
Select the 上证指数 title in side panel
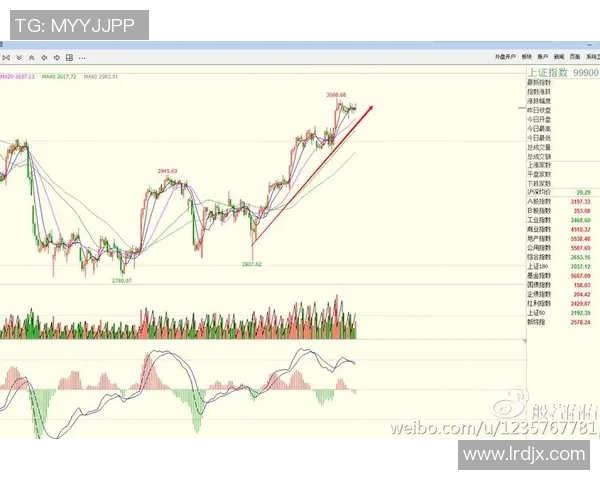[547, 72]
